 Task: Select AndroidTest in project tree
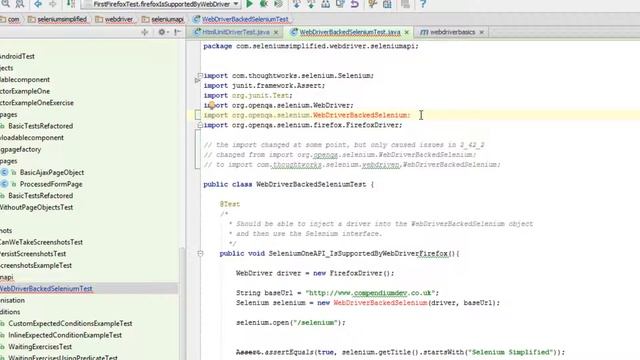17,56
